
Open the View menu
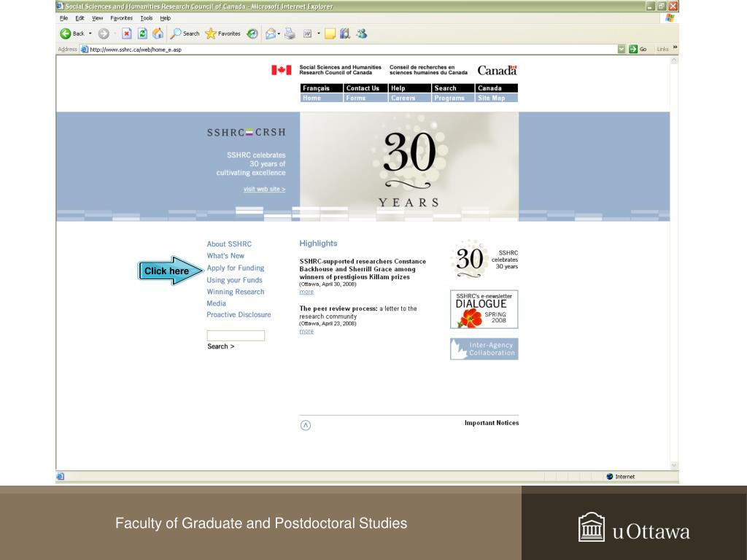coord(97,18)
